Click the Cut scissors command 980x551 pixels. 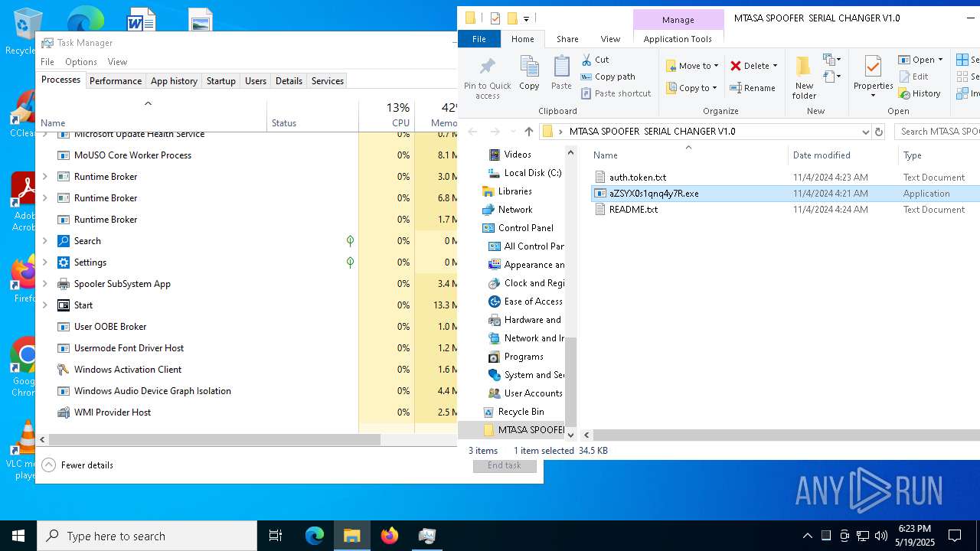596,60
